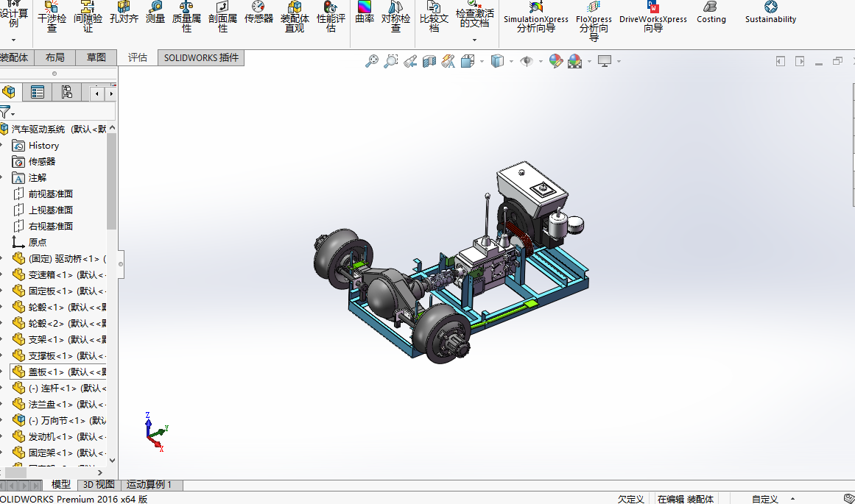Viewport: 855px width, 504px height.
Task: Switch to the 评估 ribbon tab
Action: point(138,57)
